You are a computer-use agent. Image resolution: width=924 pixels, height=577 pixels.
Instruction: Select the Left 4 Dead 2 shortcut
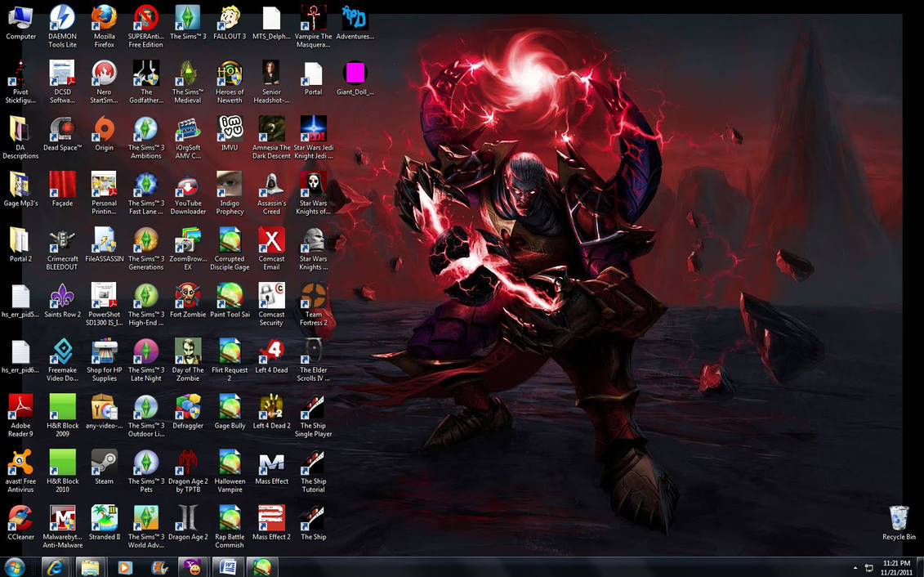271,411
